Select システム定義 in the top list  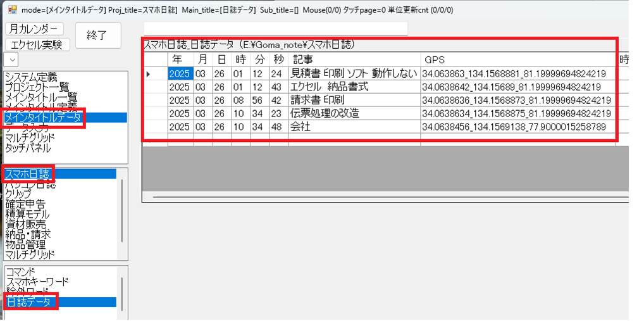point(31,77)
